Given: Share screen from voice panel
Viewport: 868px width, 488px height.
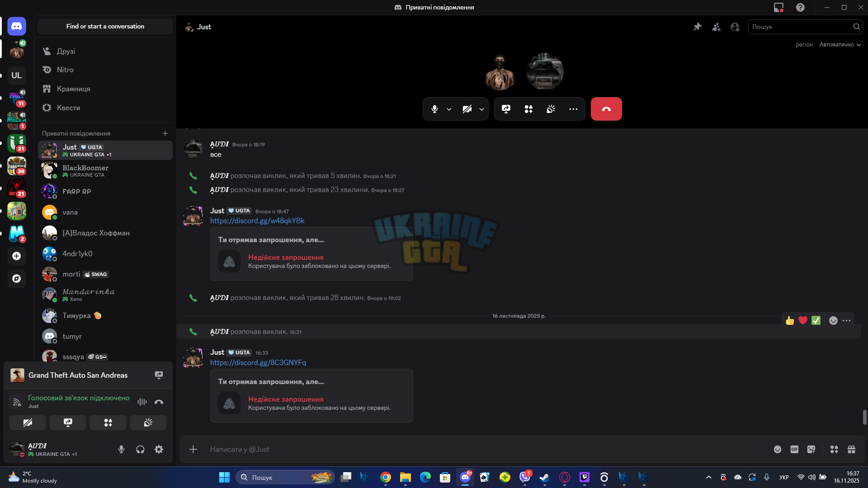Looking at the screenshot, I should (x=68, y=423).
